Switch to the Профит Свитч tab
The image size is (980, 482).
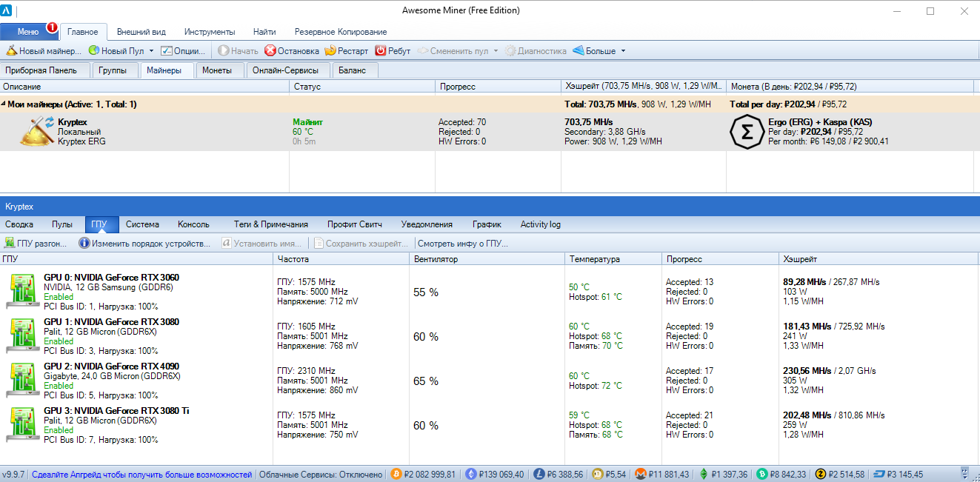355,224
